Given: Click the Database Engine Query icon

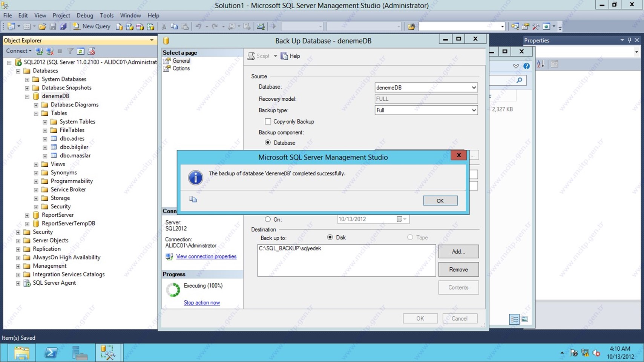Looking at the screenshot, I should pyautogui.click(x=119, y=26).
